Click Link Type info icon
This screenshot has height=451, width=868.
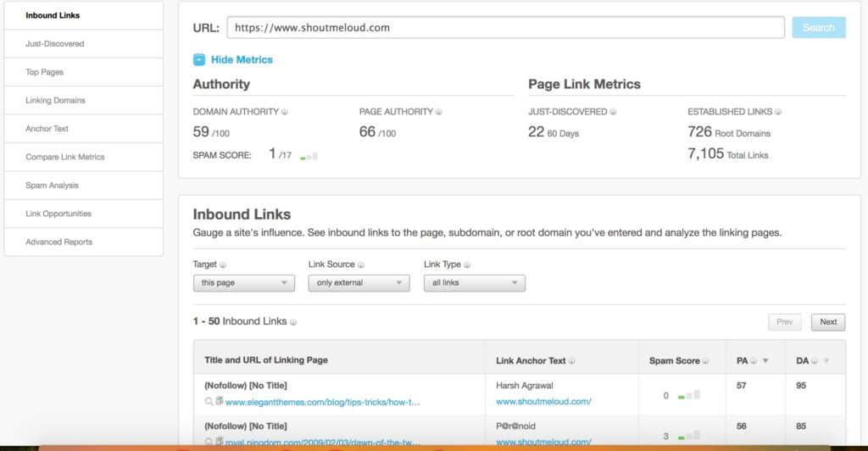467,265
